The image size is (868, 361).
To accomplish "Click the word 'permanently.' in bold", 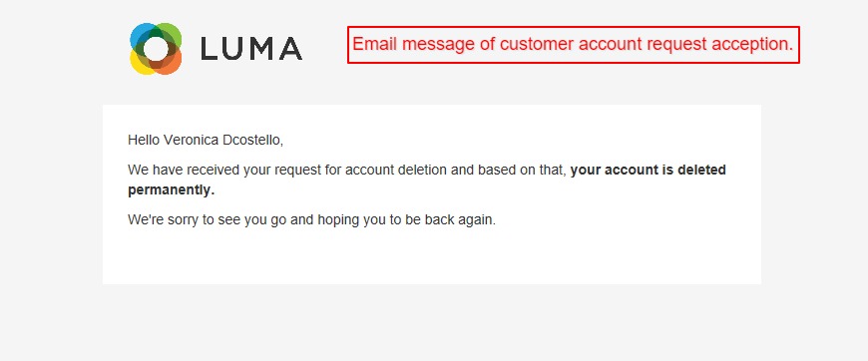I will pyautogui.click(x=171, y=189).
